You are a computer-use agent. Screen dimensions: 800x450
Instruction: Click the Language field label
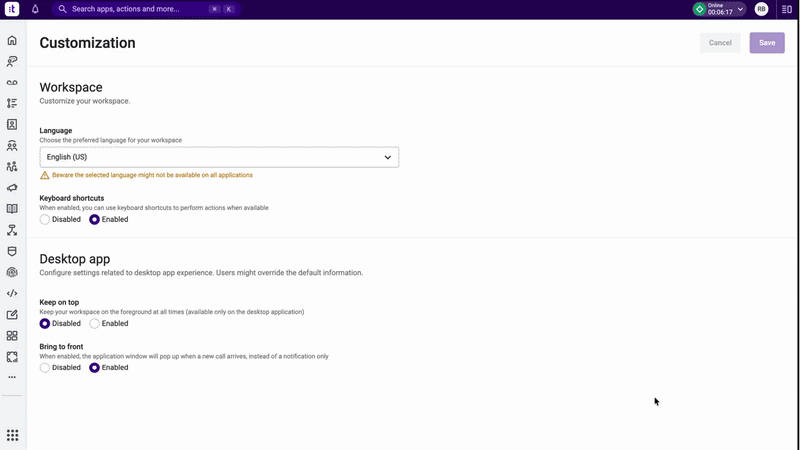[x=56, y=131]
